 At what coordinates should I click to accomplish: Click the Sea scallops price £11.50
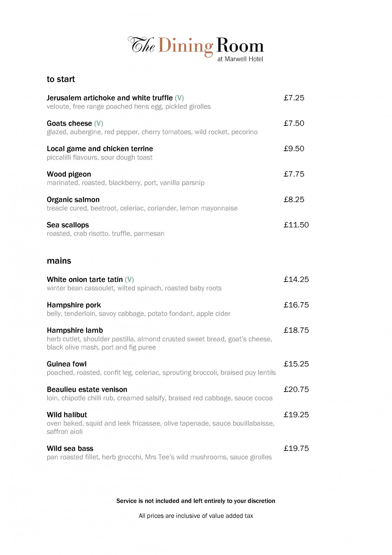(296, 225)
